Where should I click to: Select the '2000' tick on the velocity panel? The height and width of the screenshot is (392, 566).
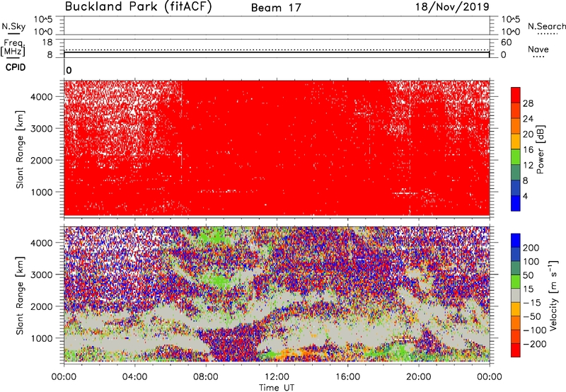click(x=41, y=306)
